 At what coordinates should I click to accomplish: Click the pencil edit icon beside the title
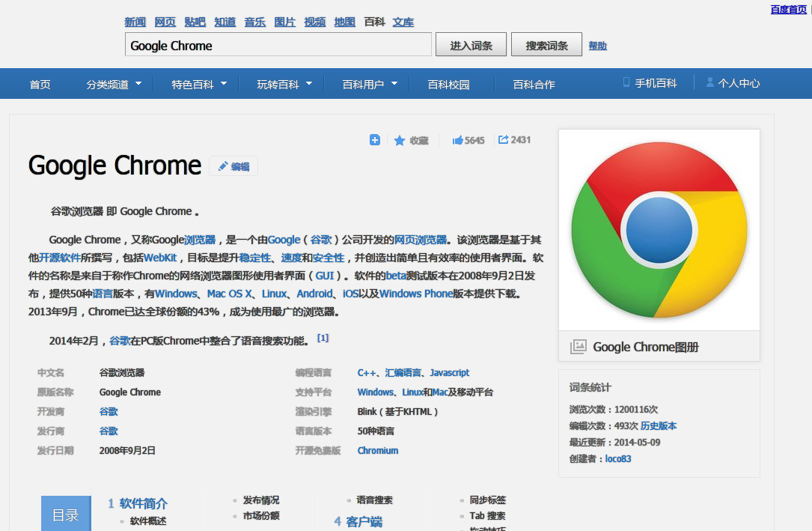[223, 166]
